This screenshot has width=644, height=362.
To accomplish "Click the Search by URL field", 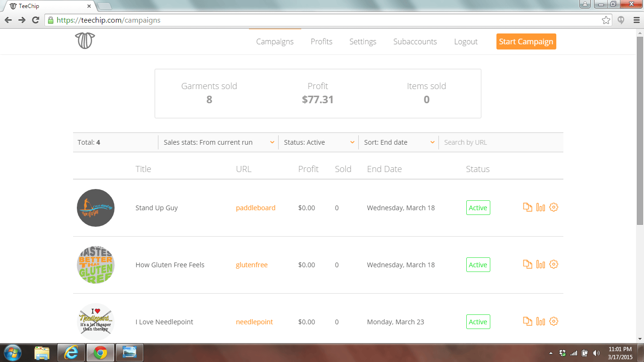I will point(501,142).
